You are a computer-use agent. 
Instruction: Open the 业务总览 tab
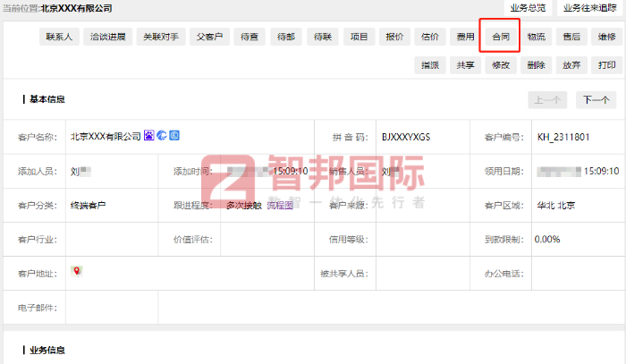click(x=528, y=7)
